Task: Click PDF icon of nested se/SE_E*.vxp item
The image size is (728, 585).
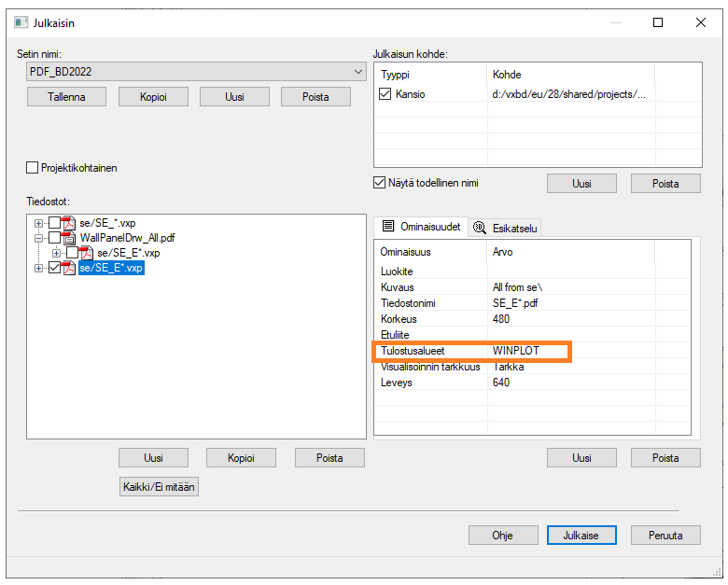Action: [87, 253]
